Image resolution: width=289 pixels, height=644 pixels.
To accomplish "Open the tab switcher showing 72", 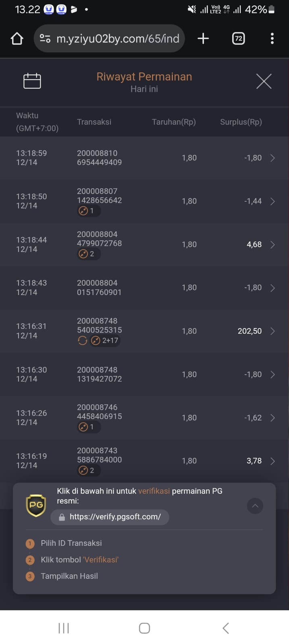I will pos(238,39).
